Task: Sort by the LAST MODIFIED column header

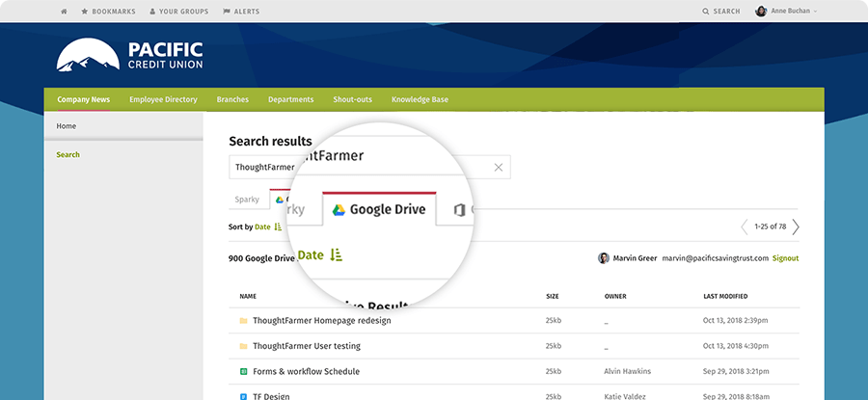Action: pos(725,297)
